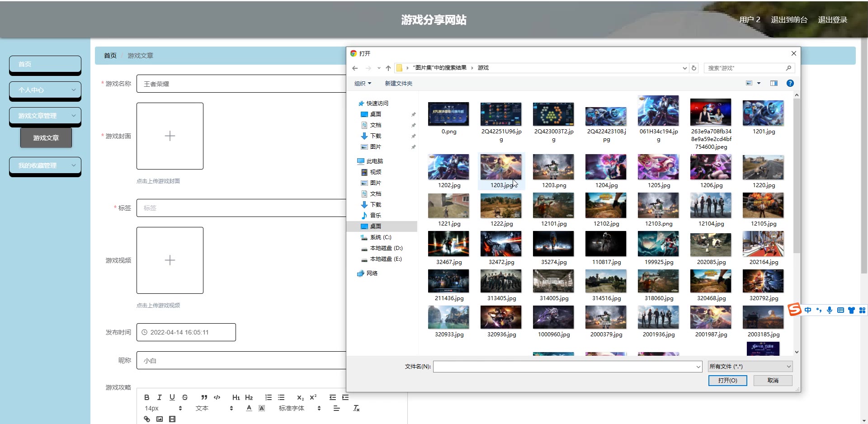Apply Heading 2 style in editor
Image resolution: width=868 pixels, height=424 pixels.
(249, 397)
